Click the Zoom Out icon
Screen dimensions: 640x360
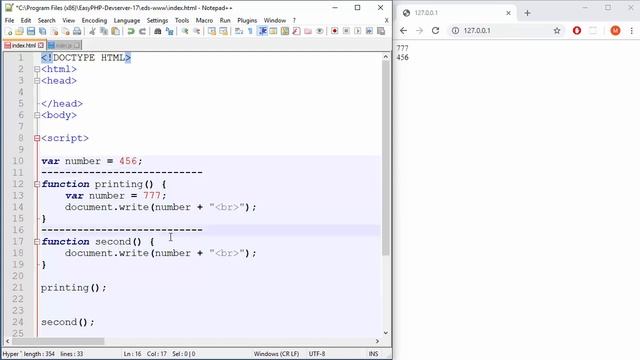click(196, 31)
